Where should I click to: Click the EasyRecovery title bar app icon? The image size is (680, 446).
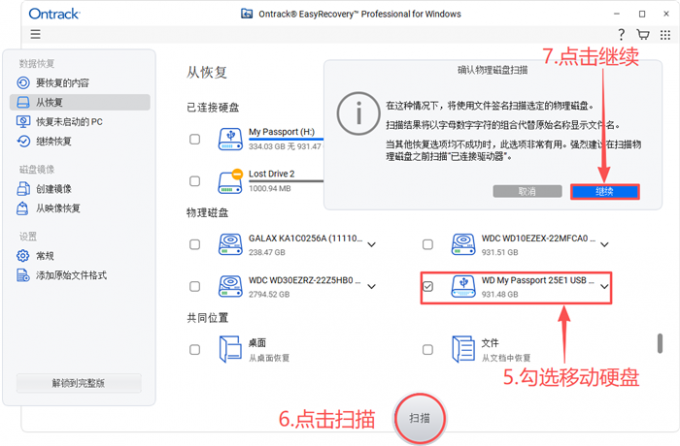coord(247,14)
